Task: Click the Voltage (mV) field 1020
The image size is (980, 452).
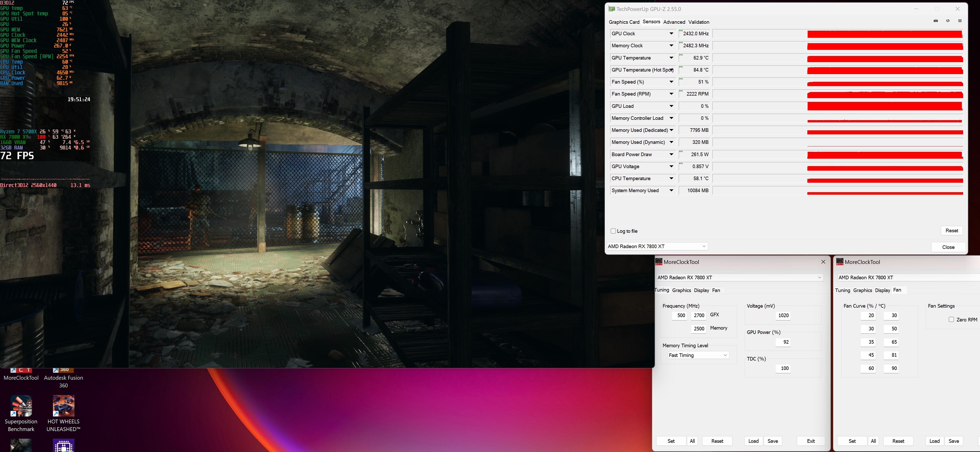Action: pyautogui.click(x=783, y=316)
